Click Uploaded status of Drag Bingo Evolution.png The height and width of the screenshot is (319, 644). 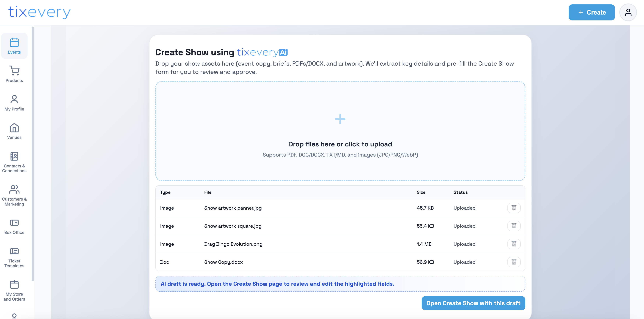point(465,244)
